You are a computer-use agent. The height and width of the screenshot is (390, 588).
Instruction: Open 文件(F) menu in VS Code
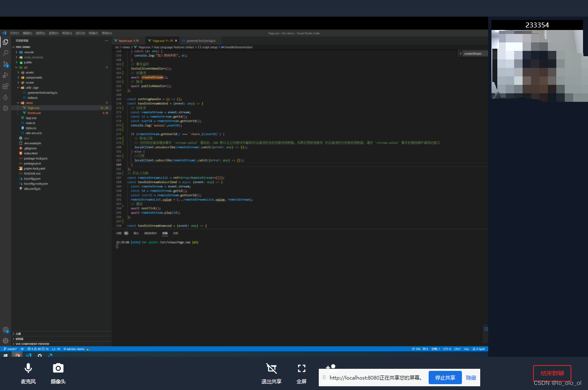[15, 33]
